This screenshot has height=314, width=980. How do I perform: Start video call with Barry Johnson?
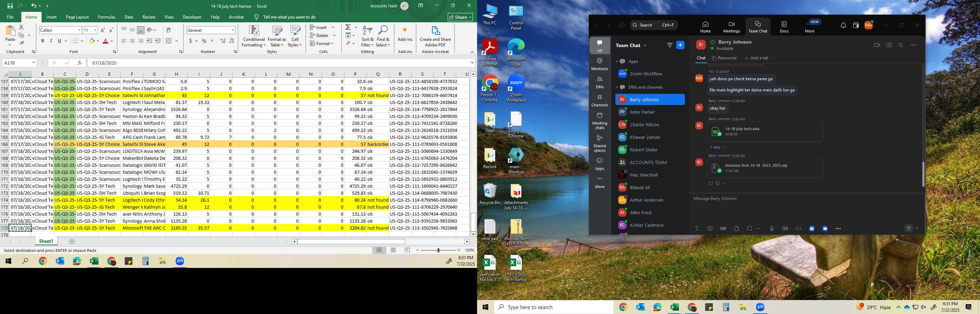(x=877, y=45)
